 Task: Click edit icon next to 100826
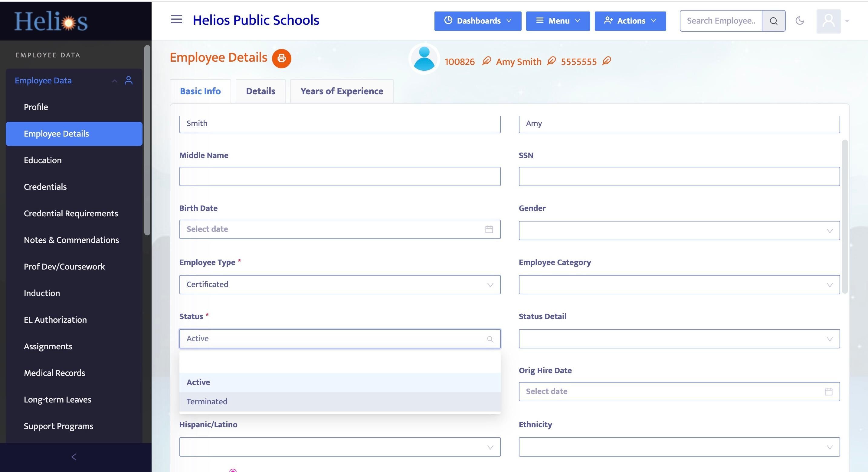pos(486,61)
